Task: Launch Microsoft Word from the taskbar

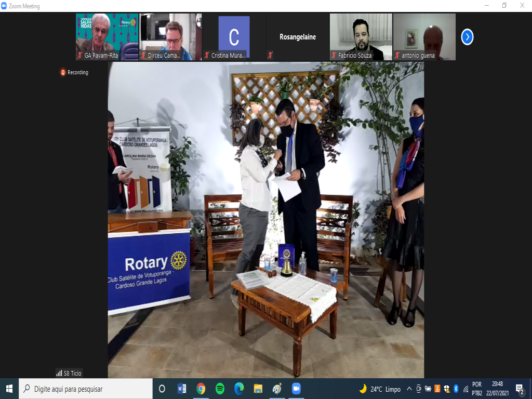Action: coord(181,389)
